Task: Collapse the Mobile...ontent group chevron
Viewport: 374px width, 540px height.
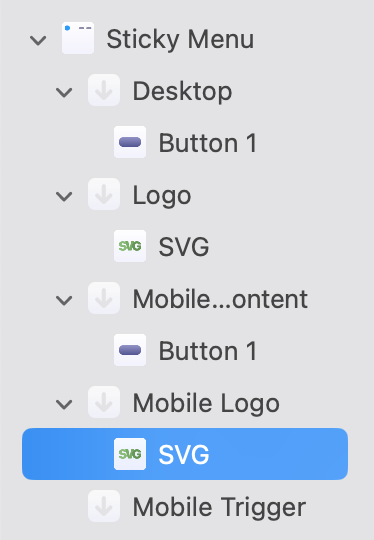Action: pyautogui.click(x=64, y=300)
